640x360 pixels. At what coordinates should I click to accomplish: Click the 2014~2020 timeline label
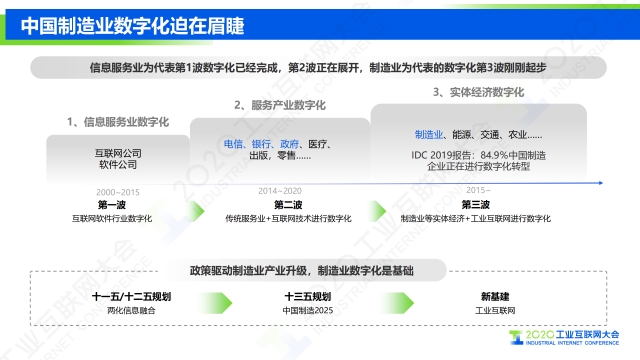280,191
